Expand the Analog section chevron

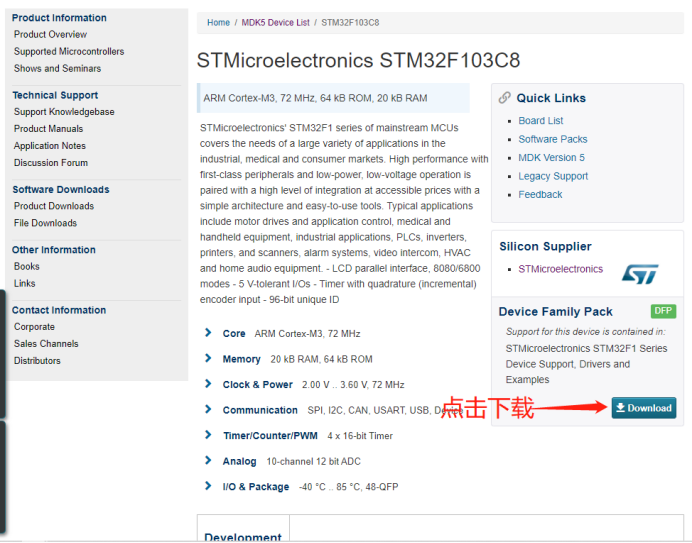coord(208,461)
